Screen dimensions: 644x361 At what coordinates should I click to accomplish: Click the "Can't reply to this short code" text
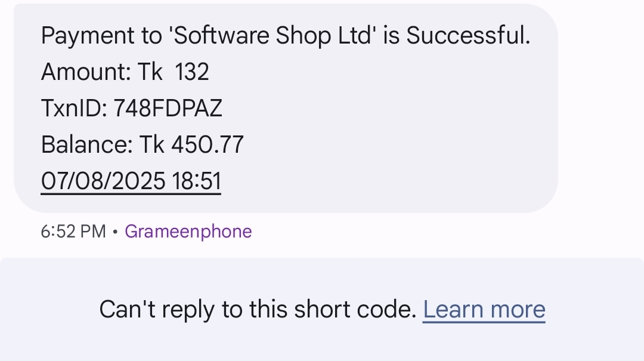[258, 309]
